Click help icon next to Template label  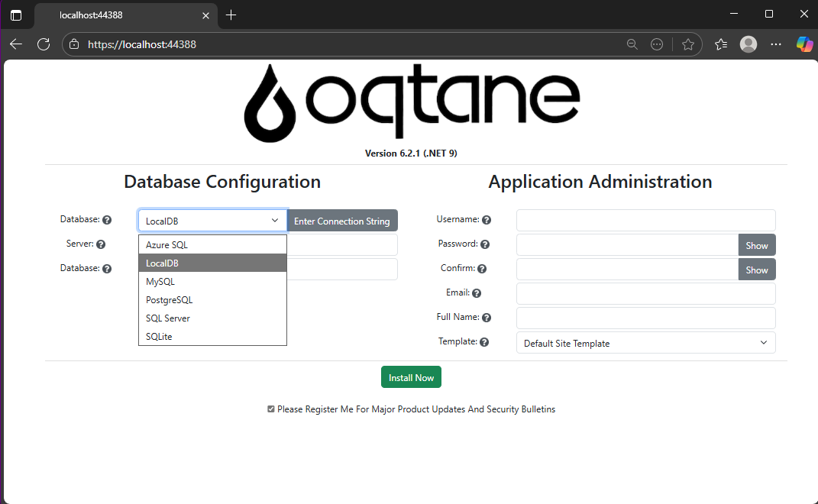point(484,342)
